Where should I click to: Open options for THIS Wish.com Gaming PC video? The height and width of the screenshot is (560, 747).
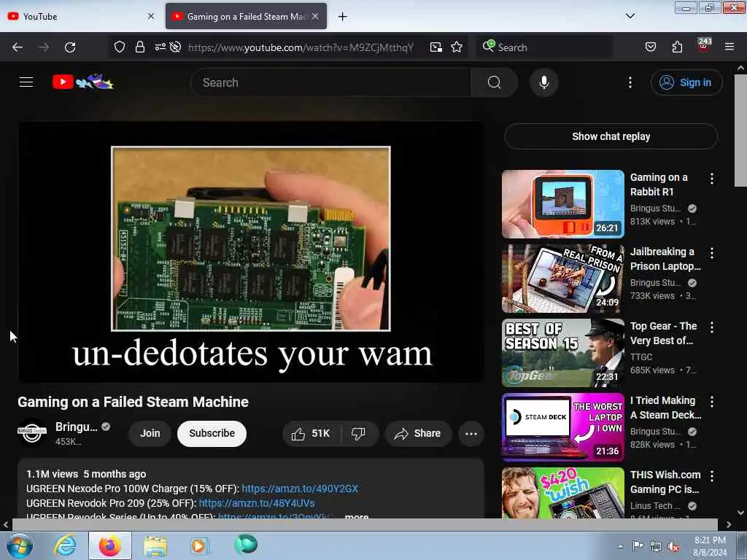[x=712, y=475]
